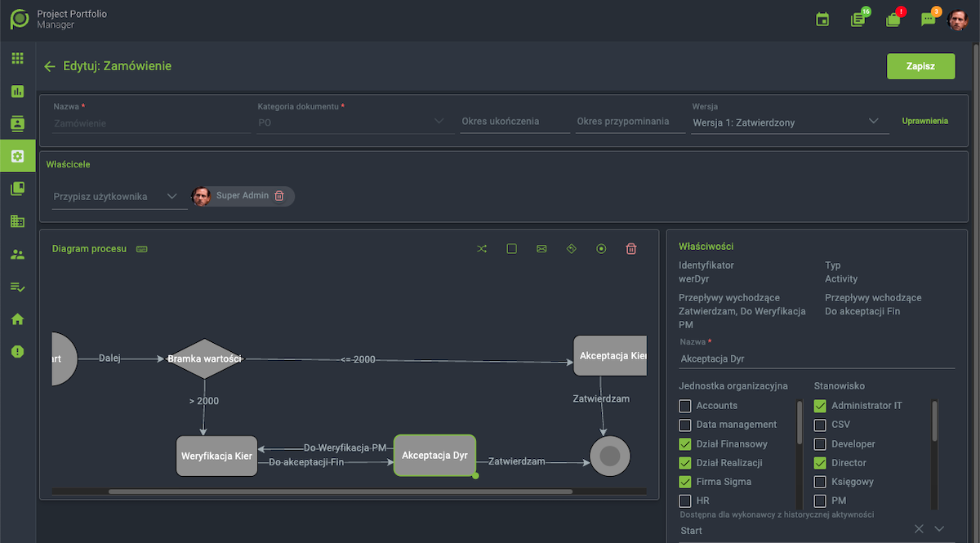Click the back arrow beside Edytuj: Zamówienie
Image resolution: width=980 pixels, height=543 pixels.
50,66
